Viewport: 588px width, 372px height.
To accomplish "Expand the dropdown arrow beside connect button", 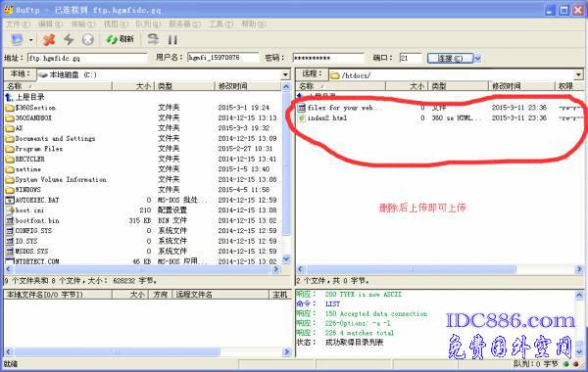I will click(x=477, y=59).
